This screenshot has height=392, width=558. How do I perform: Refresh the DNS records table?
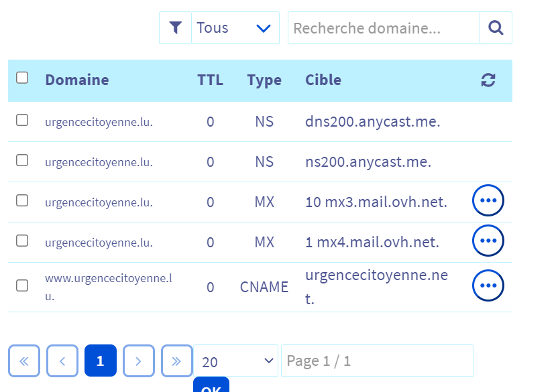[488, 80]
